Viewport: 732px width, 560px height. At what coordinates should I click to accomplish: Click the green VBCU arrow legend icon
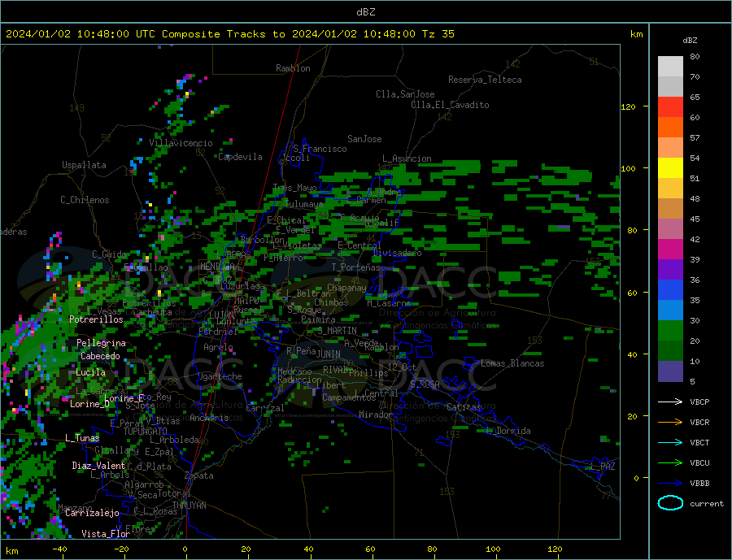tap(670, 462)
